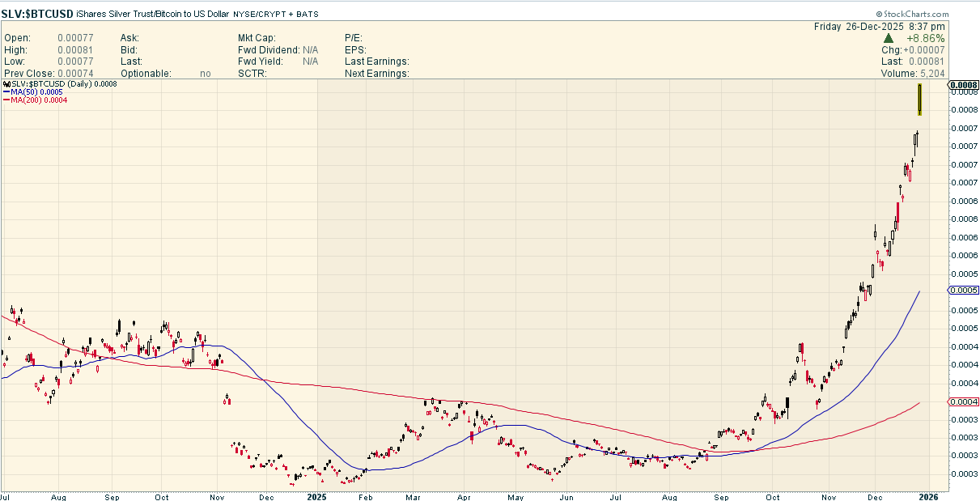Image resolution: width=980 pixels, height=501 pixels.
Task: Click the SLV:$BTCUSD ticker symbol title
Action: (37, 14)
